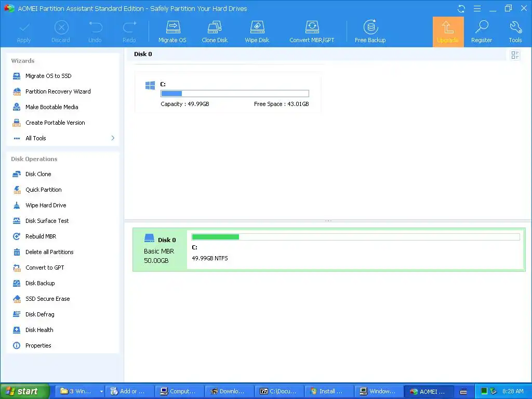This screenshot has height=399, width=532.
Task: Click the orange Upgrade button
Action: point(448,32)
